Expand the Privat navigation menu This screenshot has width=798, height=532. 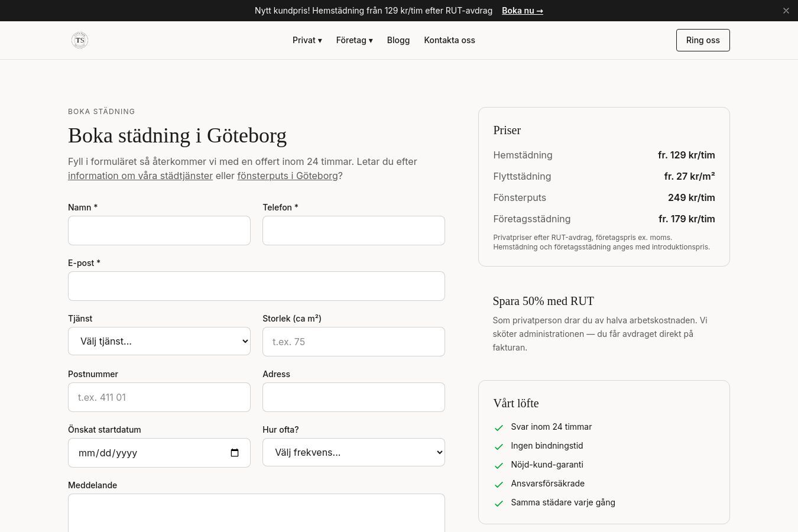click(x=307, y=40)
